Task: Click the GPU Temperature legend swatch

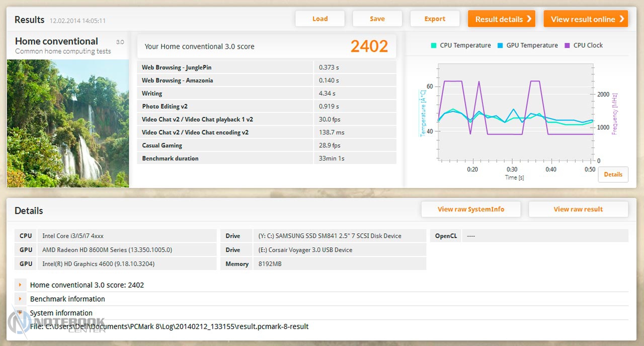Action: tap(500, 45)
